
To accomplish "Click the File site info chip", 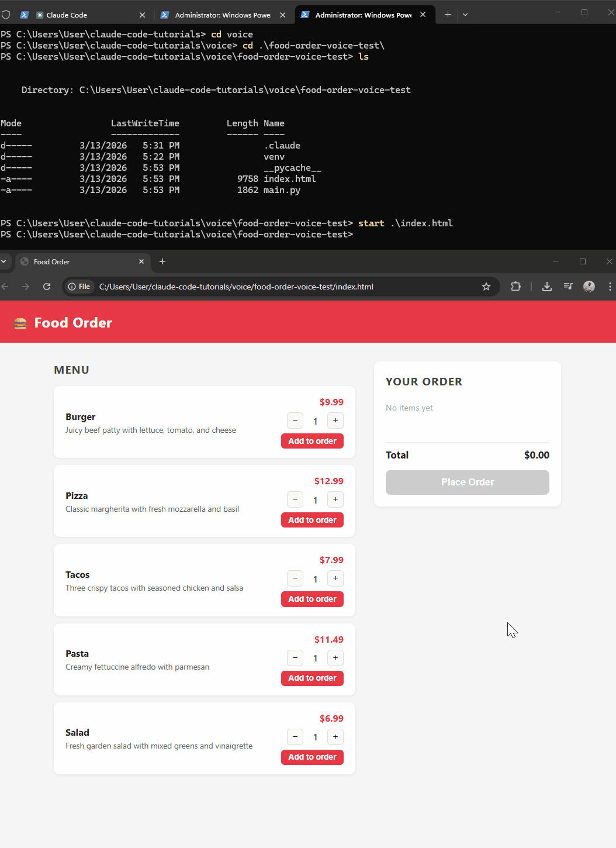I will pyautogui.click(x=79, y=287).
